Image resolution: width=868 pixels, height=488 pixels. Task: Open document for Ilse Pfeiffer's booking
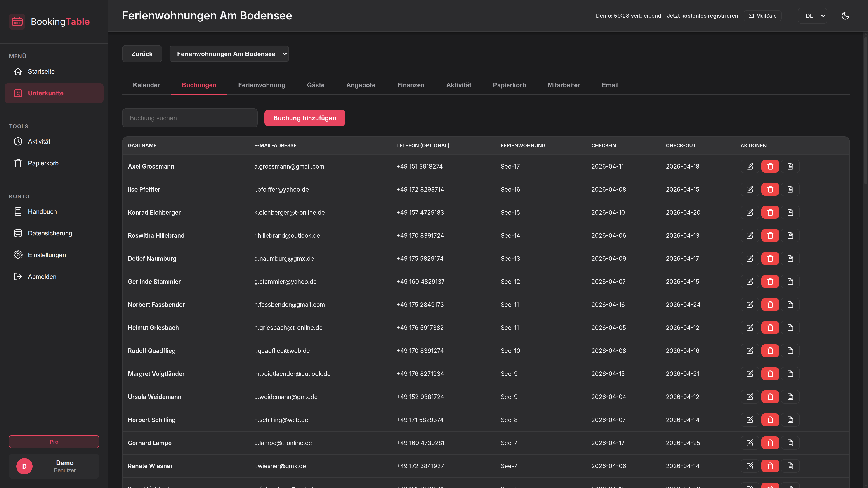click(x=790, y=189)
